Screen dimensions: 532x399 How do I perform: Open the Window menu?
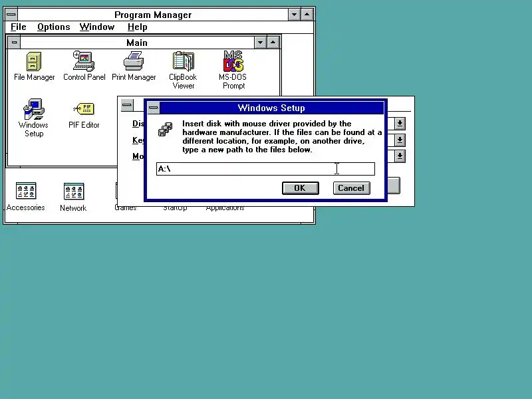coord(97,27)
